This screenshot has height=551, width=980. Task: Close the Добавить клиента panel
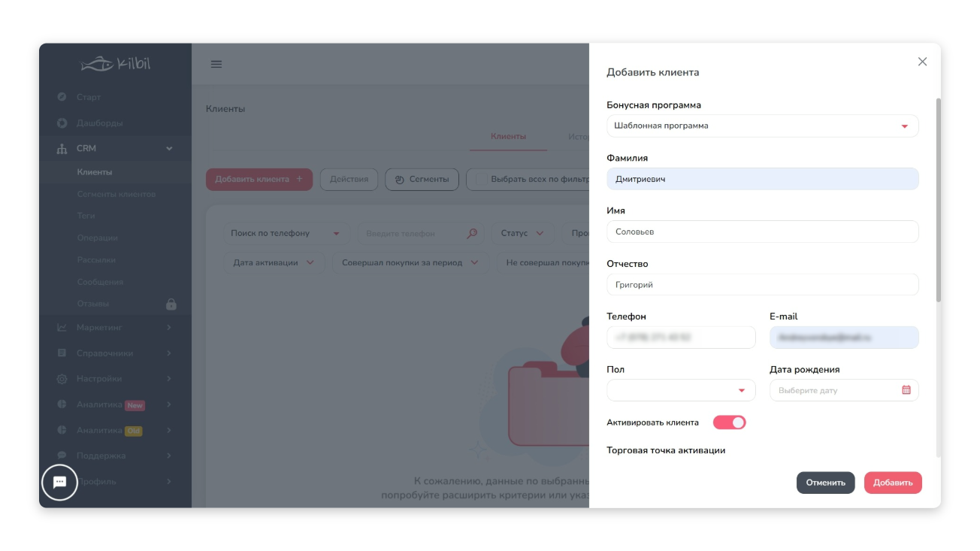click(x=922, y=62)
